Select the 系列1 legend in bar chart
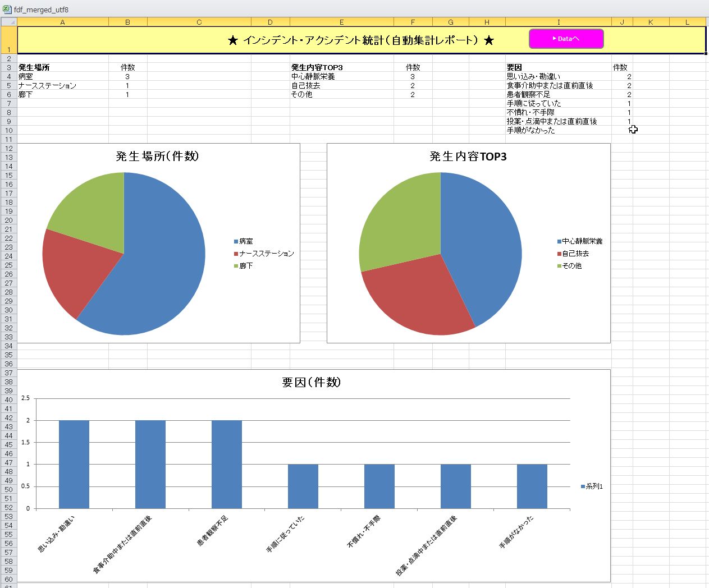The width and height of the screenshot is (709, 588). (x=593, y=486)
